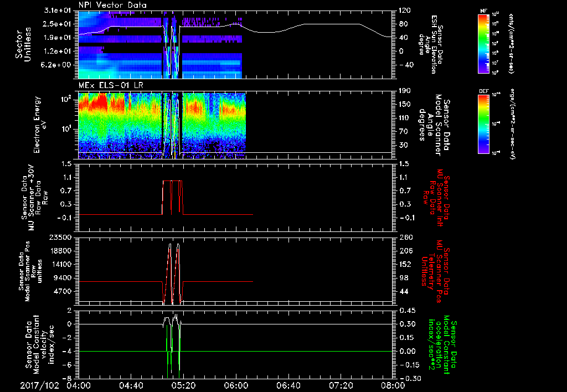Click the 14100 scanner position tick label
This screenshot has width=567, height=392.
[x=60, y=264]
